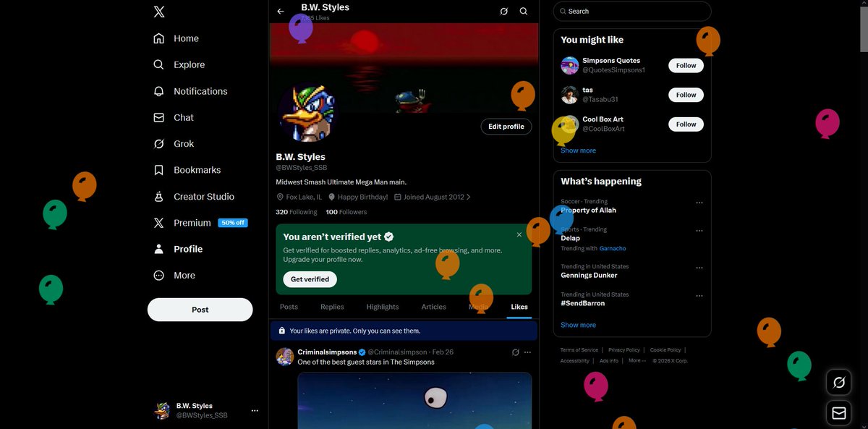Open Gennings Dunker trend options
Image resolution: width=868 pixels, height=429 pixels.
[x=699, y=268]
